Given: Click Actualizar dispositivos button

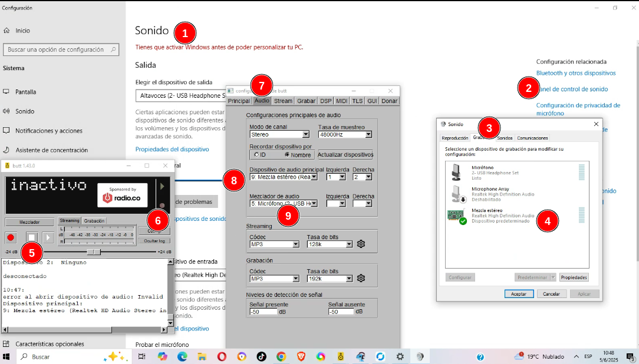Looking at the screenshot, I should click(x=345, y=155).
